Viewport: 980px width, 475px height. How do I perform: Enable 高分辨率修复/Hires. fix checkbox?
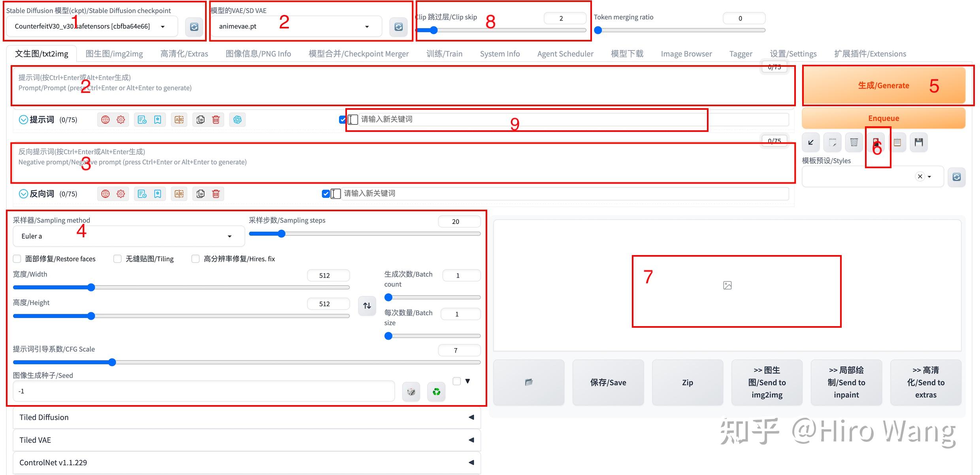195,259
